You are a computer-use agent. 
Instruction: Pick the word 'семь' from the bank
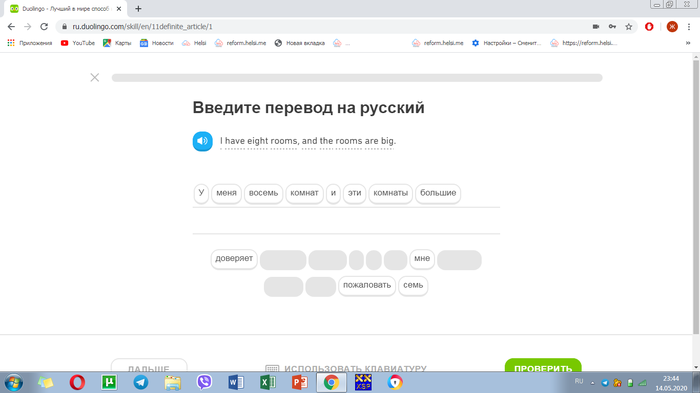point(413,286)
